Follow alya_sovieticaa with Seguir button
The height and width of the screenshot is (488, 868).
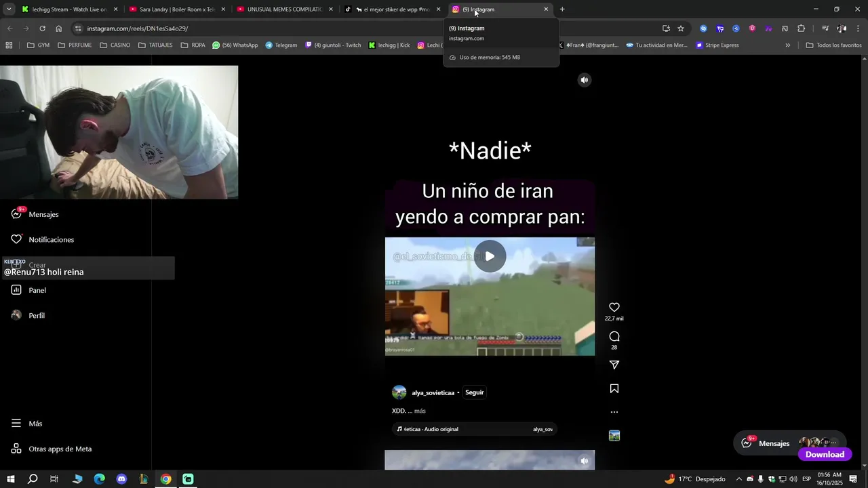tap(475, 392)
